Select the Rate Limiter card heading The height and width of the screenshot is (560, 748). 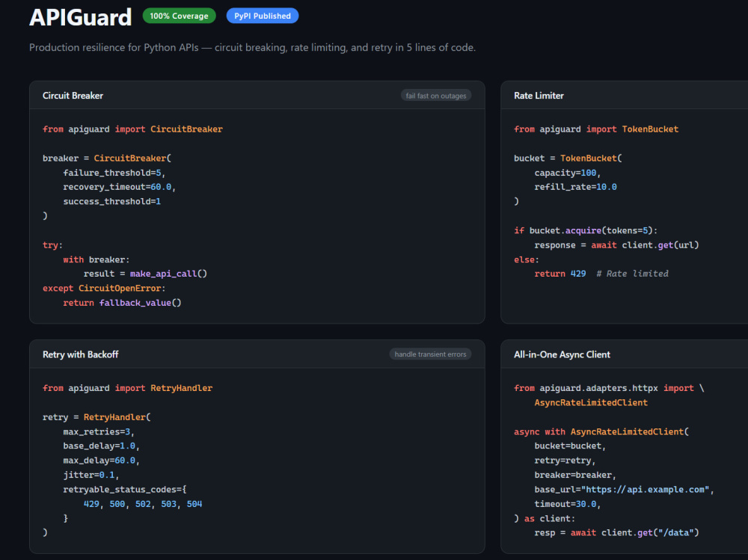coord(539,96)
